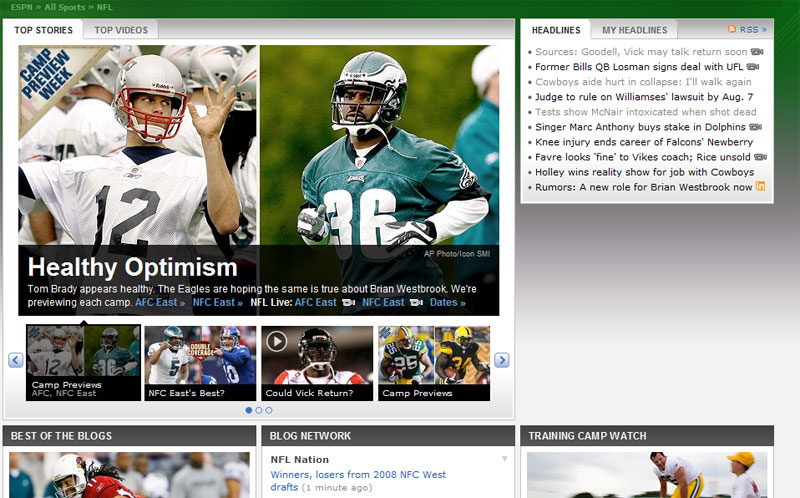Select third carousel page dot
800x498 pixels.
click(269, 410)
